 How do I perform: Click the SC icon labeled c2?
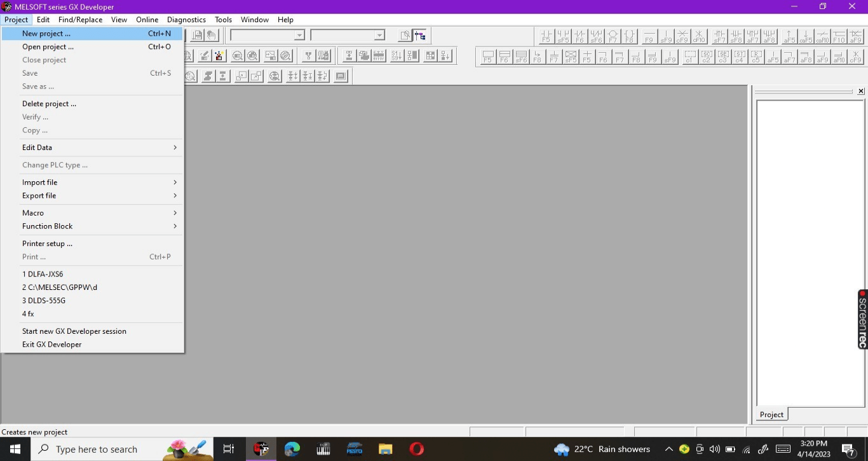707,57
